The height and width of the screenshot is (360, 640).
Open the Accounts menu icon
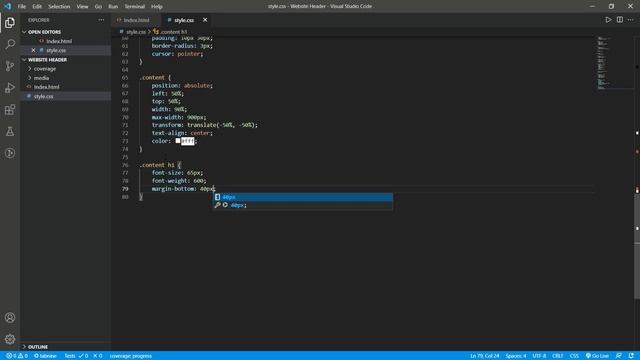[x=10, y=318]
